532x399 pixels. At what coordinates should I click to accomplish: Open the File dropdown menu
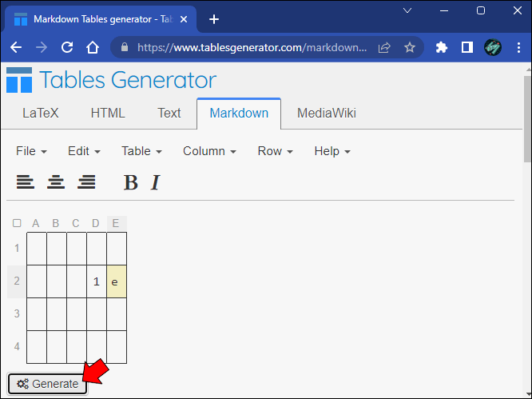(x=31, y=151)
